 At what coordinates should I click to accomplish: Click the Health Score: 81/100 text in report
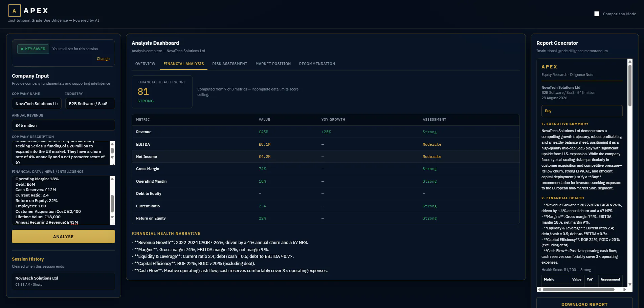[566, 270]
